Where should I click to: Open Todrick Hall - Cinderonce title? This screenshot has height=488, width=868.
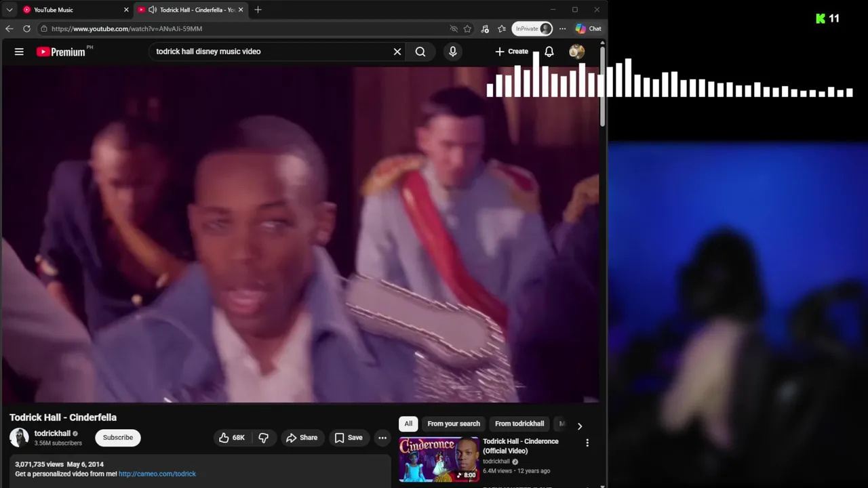coord(521,446)
